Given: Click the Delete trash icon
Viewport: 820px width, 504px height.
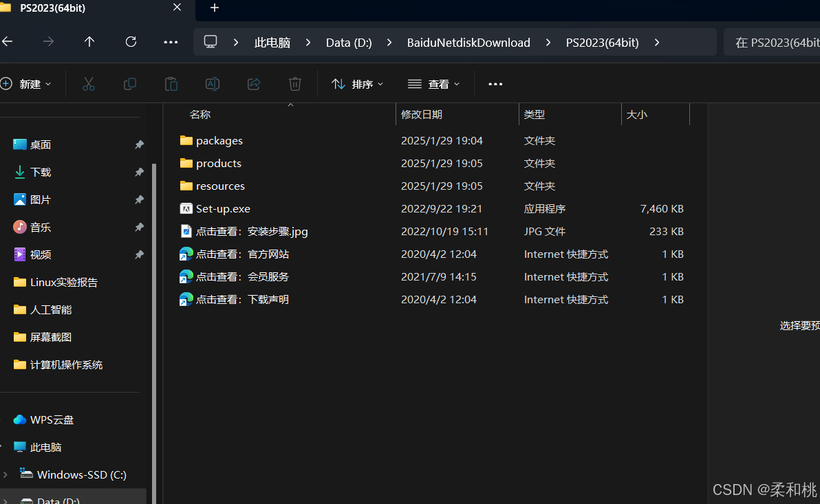Looking at the screenshot, I should click(x=295, y=84).
